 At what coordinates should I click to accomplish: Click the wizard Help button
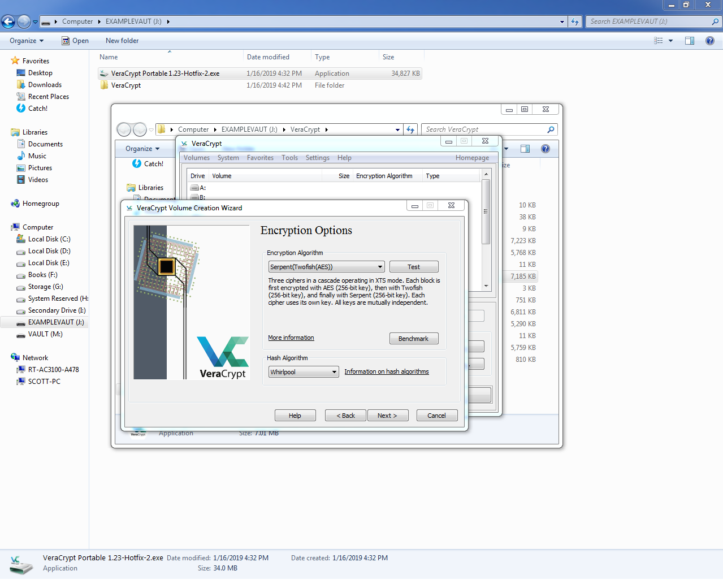[295, 416]
